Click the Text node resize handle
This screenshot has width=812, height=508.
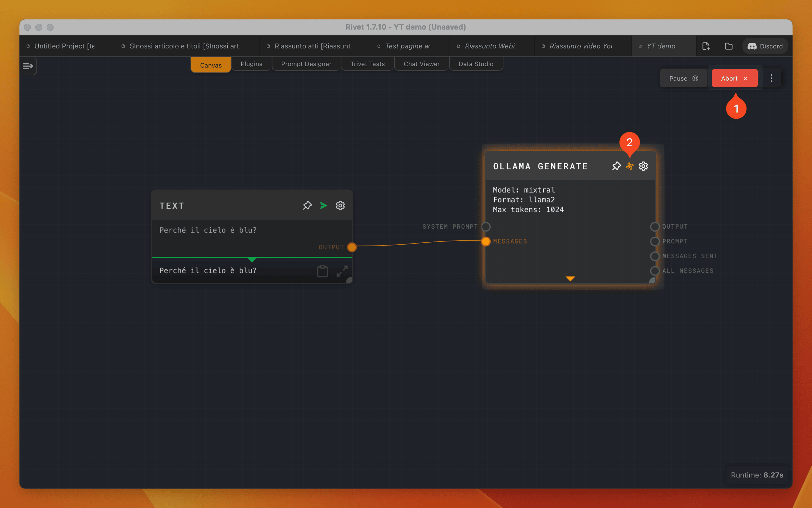(349, 280)
